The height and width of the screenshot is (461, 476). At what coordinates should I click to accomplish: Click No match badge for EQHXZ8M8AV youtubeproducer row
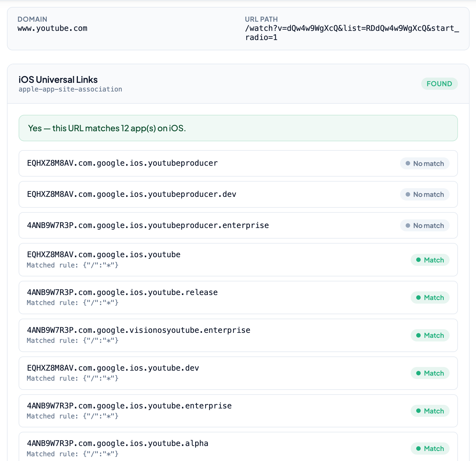coord(425,163)
